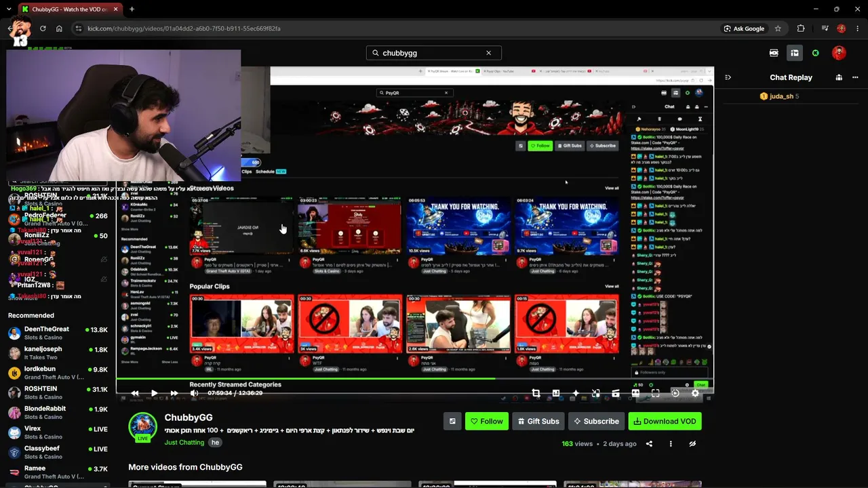Bookmark this page with star
Image resolution: width=868 pixels, height=488 pixels.
[778, 28]
